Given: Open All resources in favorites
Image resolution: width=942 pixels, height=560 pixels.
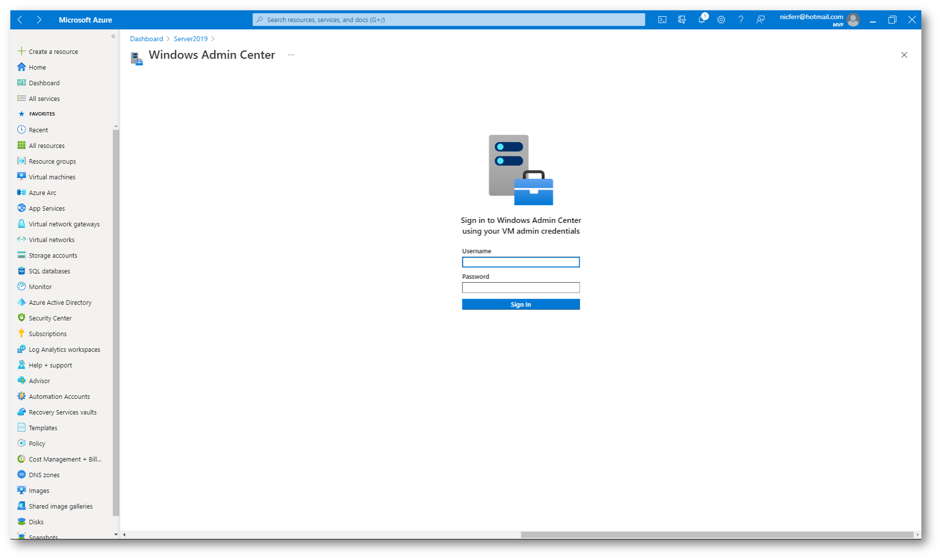Looking at the screenshot, I should [41, 146].
